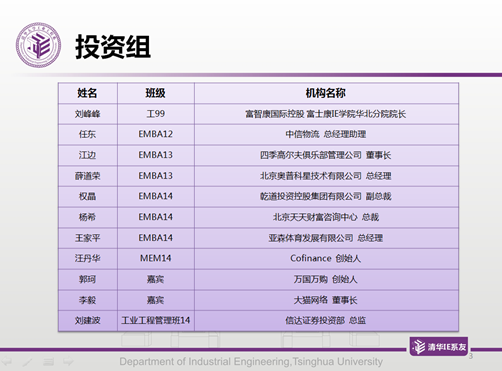Click the 工业工程管理班14 cell
The width and height of the screenshot is (502, 371).
pyautogui.click(x=156, y=321)
